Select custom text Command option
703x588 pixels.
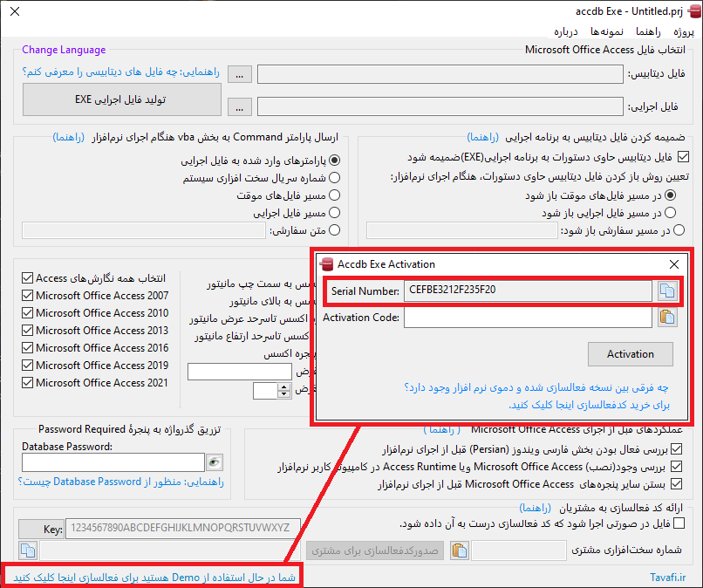click(x=334, y=230)
